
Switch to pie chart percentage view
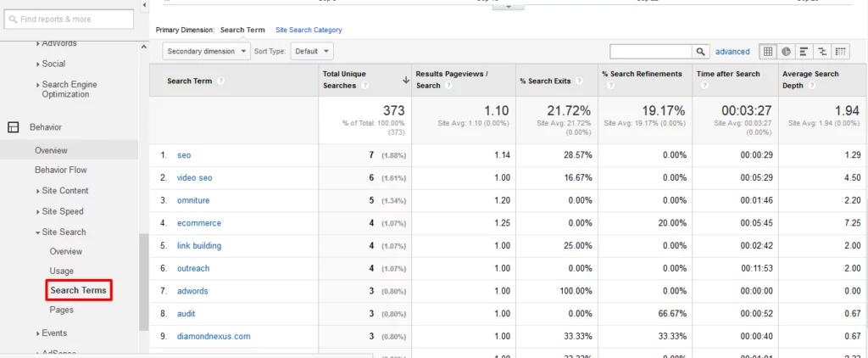786,52
